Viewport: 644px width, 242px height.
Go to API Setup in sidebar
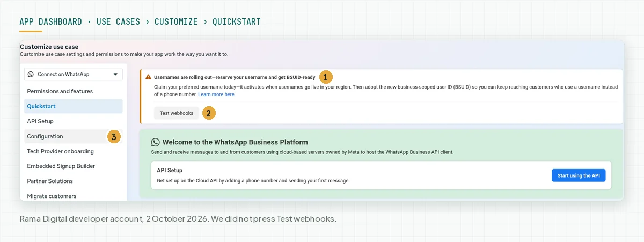[x=74, y=121]
